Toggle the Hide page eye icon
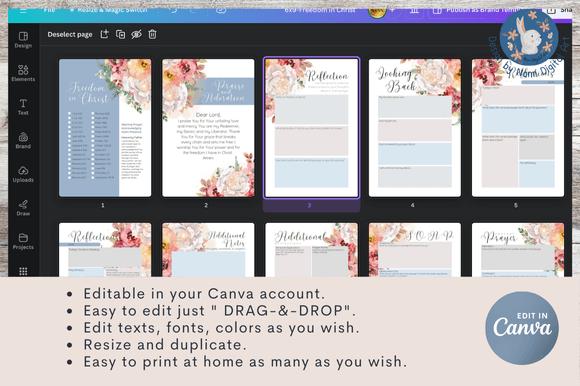The image size is (580, 386). [136, 34]
